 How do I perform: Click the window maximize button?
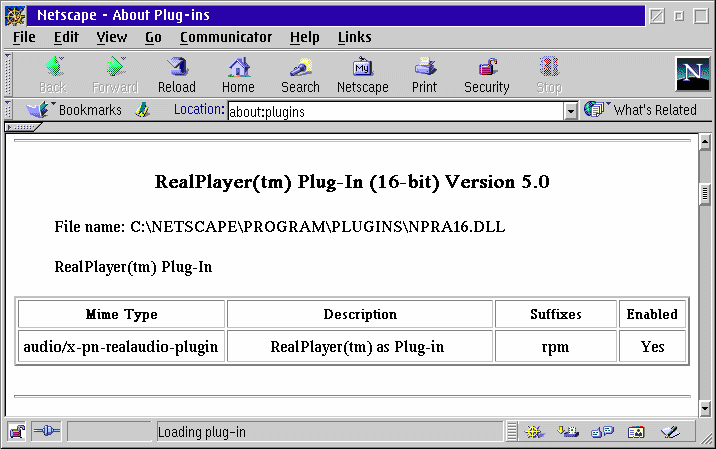[701, 16]
